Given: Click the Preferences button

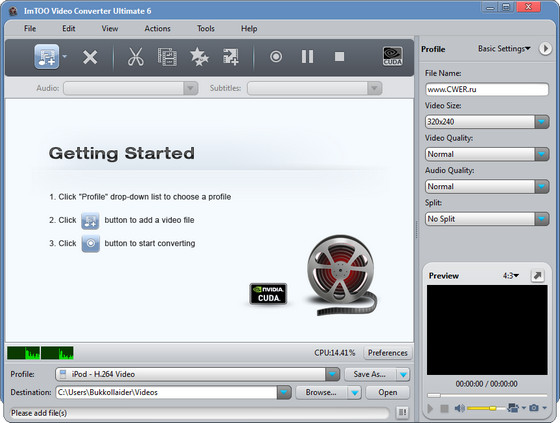Looking at the screenshot, I should click(388, 353).
